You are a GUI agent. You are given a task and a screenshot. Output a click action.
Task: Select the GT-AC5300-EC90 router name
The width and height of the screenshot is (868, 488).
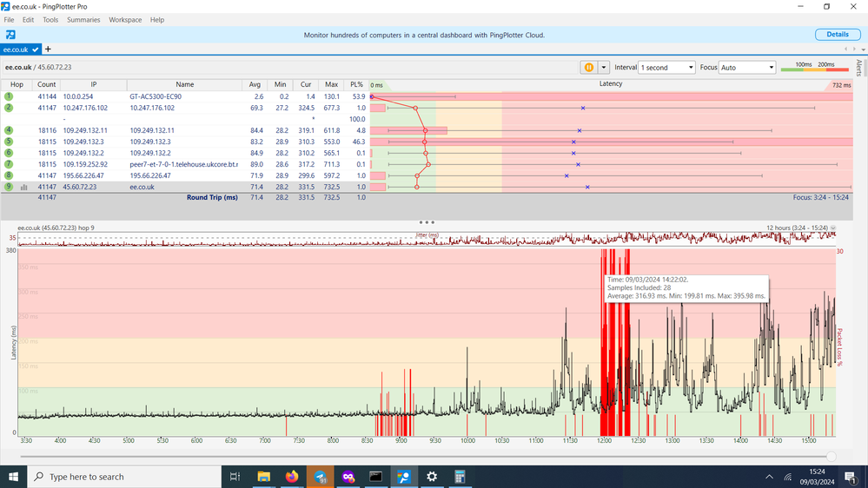tap(156, 96)
